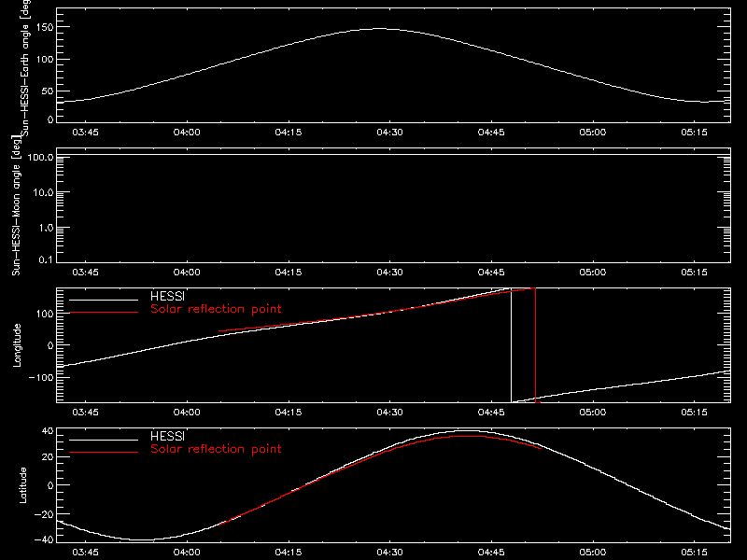Select the HESSI legend label in Longitude plot
This screenshot has width=747, height=560.
coord(167,296)
